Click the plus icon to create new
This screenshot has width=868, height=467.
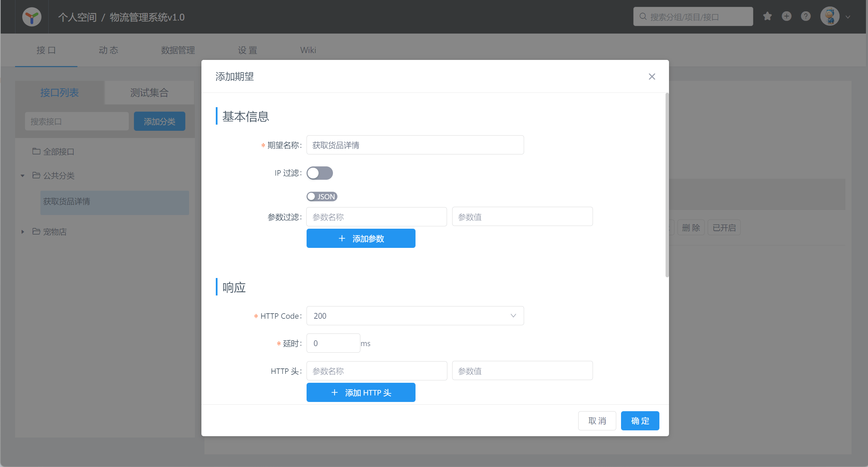786,16
